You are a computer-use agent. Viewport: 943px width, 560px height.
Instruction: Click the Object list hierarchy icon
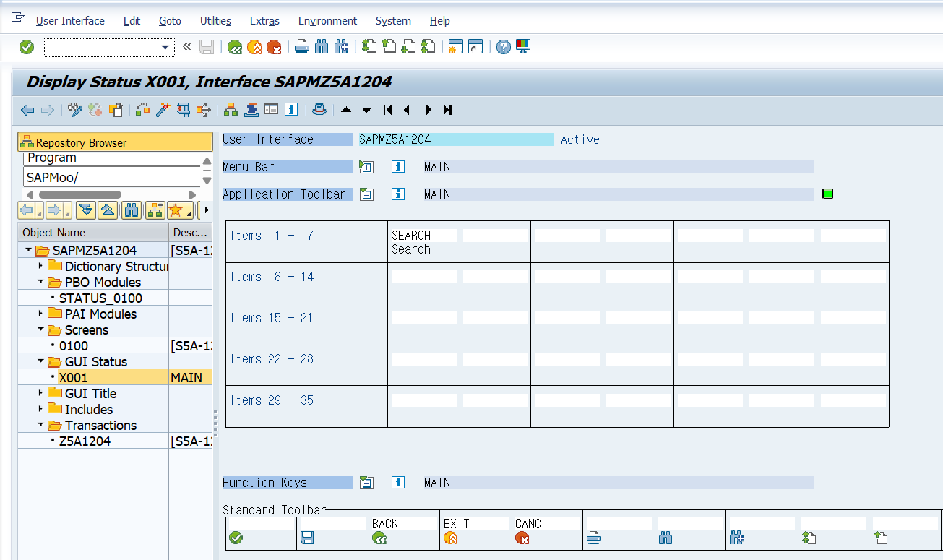tap(231, 110)
